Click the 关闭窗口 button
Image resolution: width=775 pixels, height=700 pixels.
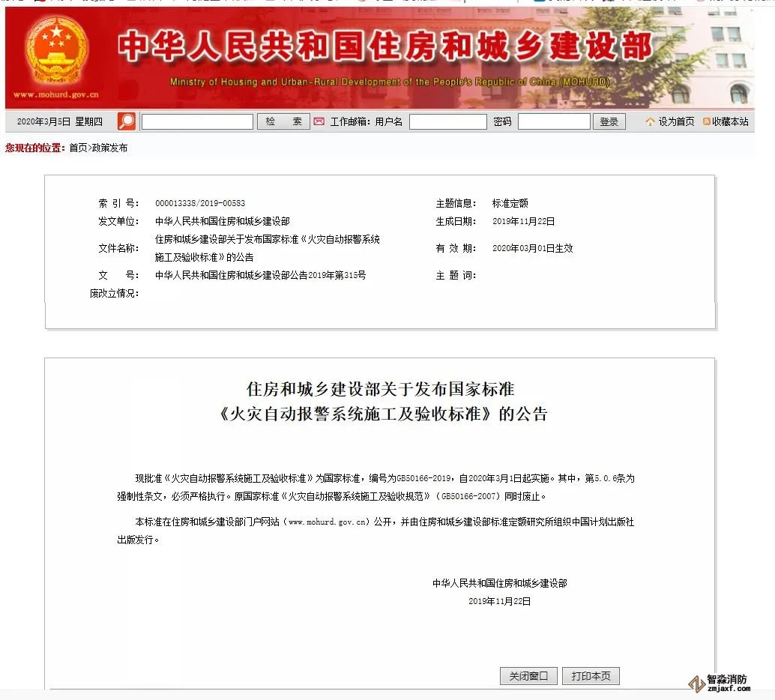[528, 676]
